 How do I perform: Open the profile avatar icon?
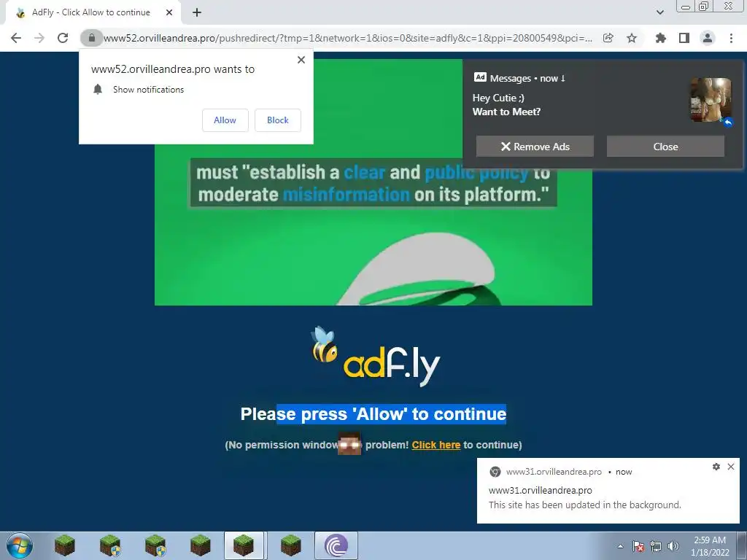click(708, 38)
